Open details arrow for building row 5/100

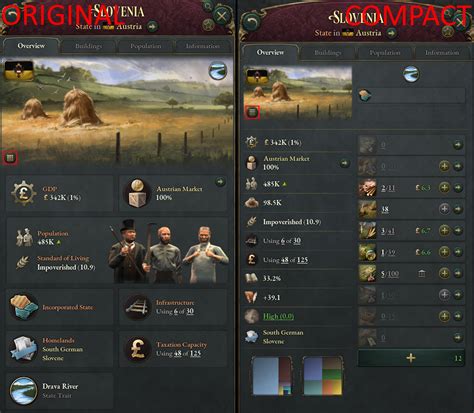[458, 273]
